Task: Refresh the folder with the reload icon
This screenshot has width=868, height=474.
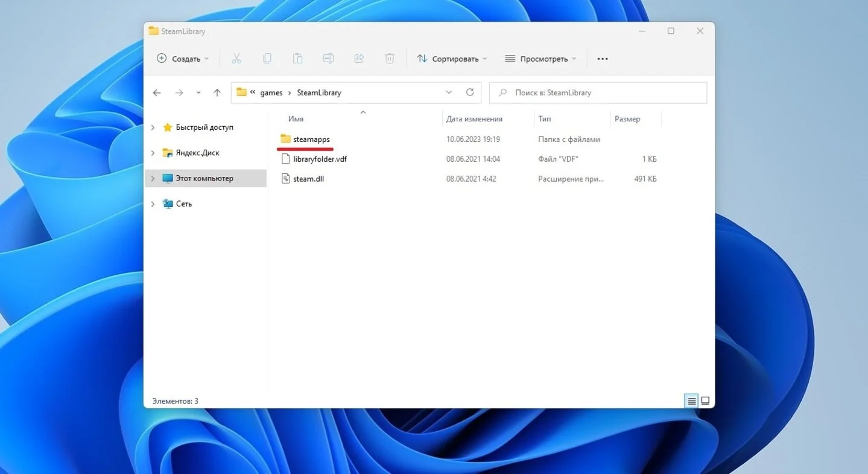Action: [470, 92]
